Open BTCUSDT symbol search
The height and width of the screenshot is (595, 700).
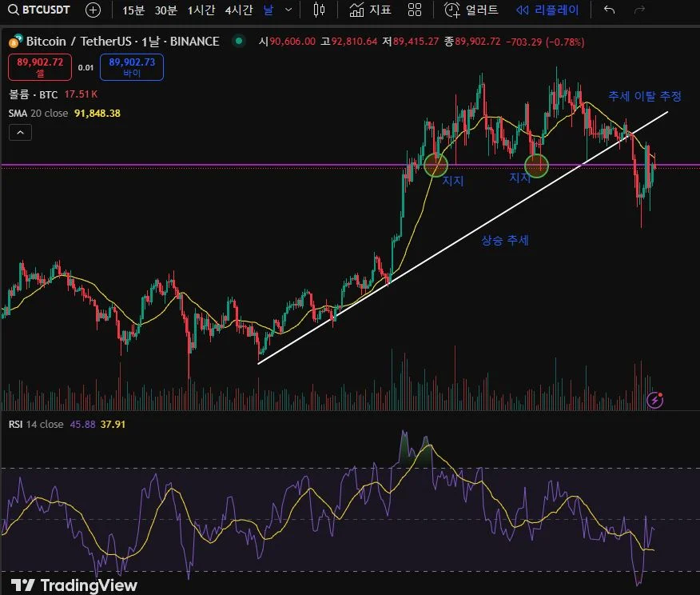point(39,10)
